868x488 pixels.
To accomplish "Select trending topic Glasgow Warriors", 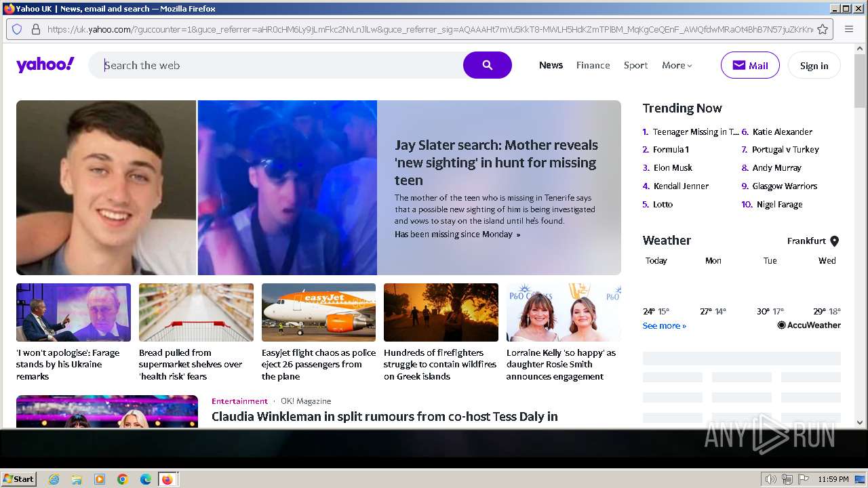I will pyautogui.click(x=785, y=186).
